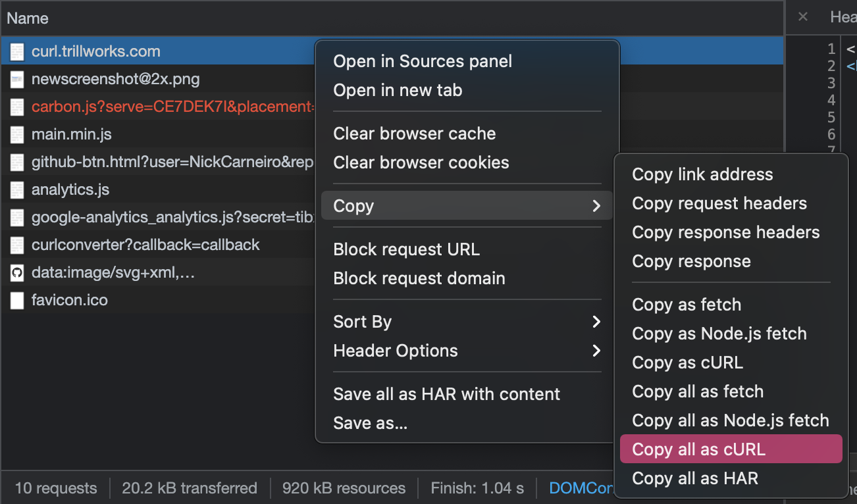Click the main.min.js script icon
The width and height of the screenshot is (857, 504).
coord(18,134)
